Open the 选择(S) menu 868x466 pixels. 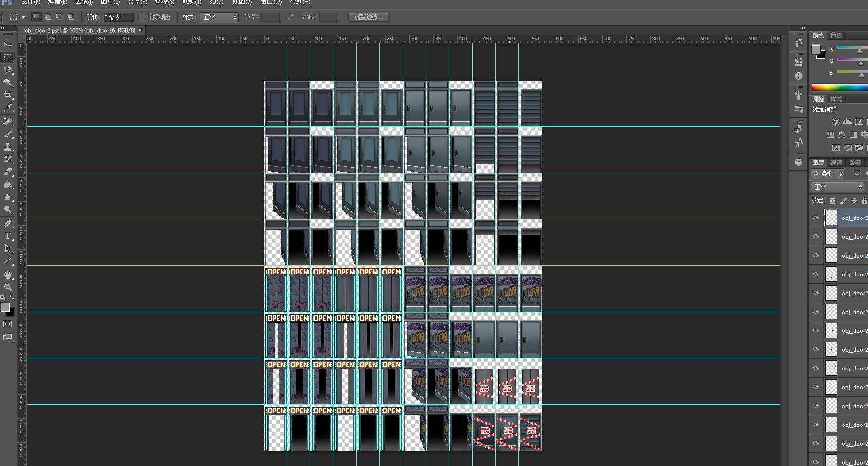pyautogui.click(x=165, y=2)
